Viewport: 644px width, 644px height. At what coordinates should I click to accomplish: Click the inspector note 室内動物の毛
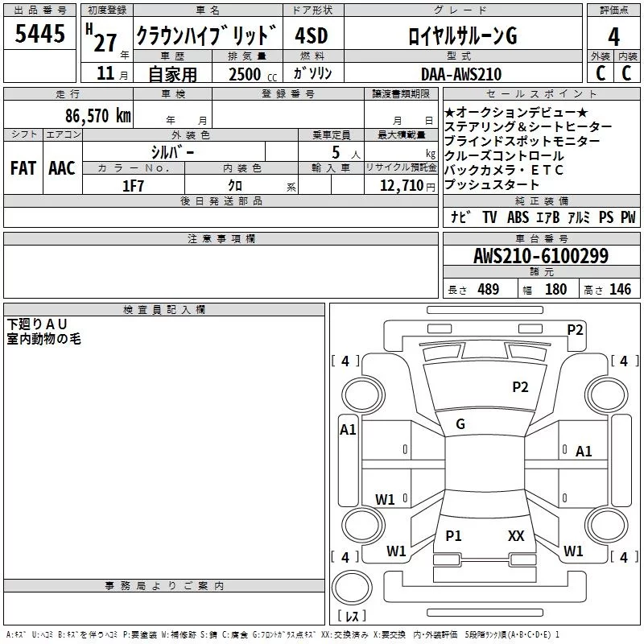[x=43, y=339]
